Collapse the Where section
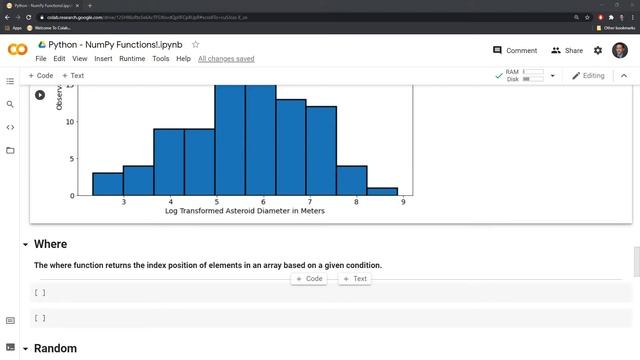This screenshot has height=360, width=640. click(25, 244)
